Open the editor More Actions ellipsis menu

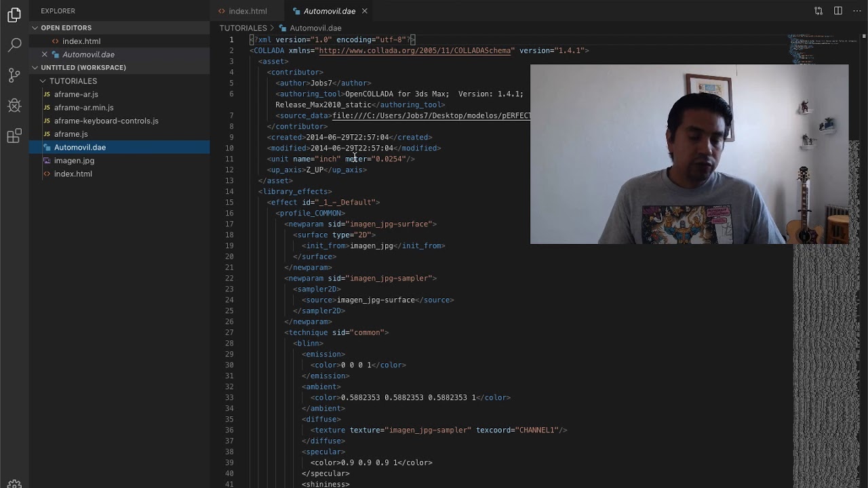coord(856,11)
